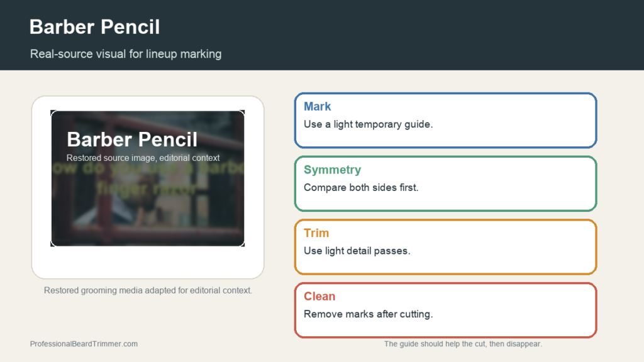Select the orange-bordered Trim card
Image resolution: width=644 pixels, height=362 pixels.
(446, 246)
